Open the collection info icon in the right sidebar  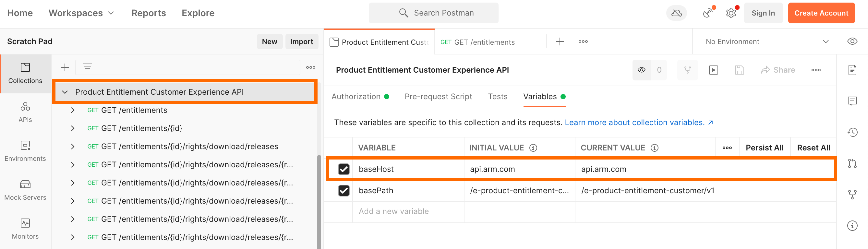point(852,225)
